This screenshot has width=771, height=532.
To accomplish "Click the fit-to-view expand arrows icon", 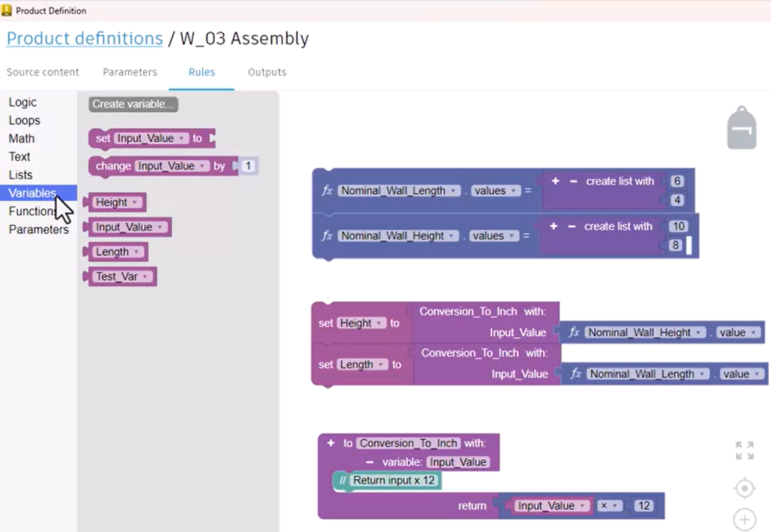I will tap(745, 450).
